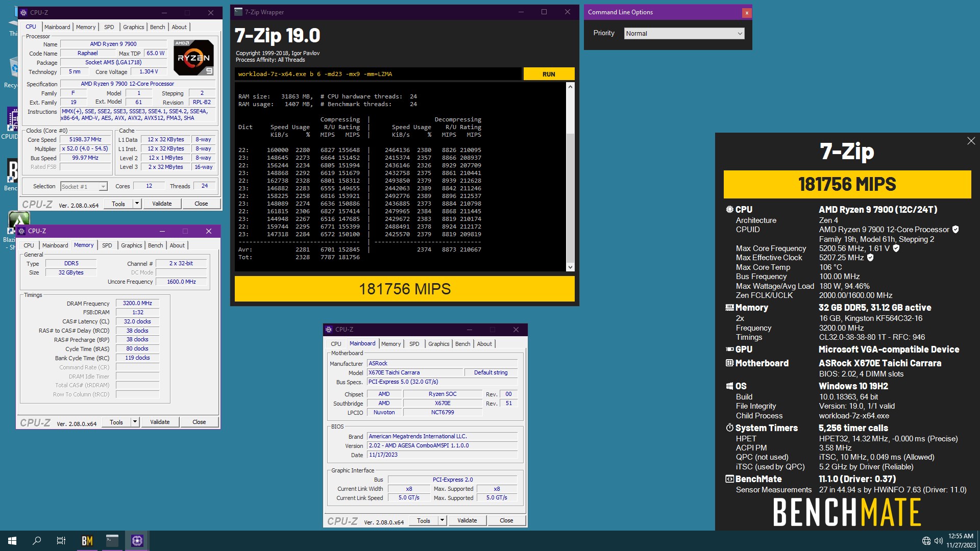Click BIOS version 2.02 AGESA field
The height and width of the screenshot is (551, 980).
click(442, 445)
